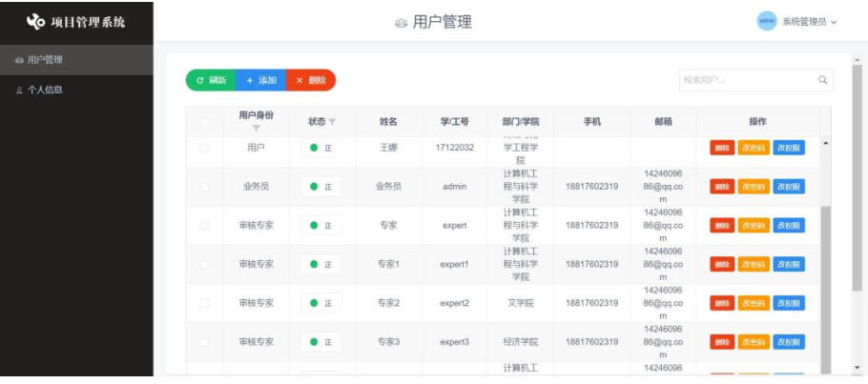Viewport: 868px width, 384px height.
Task: Click the 文学院 department cell
Action: (x=521, y=303)
